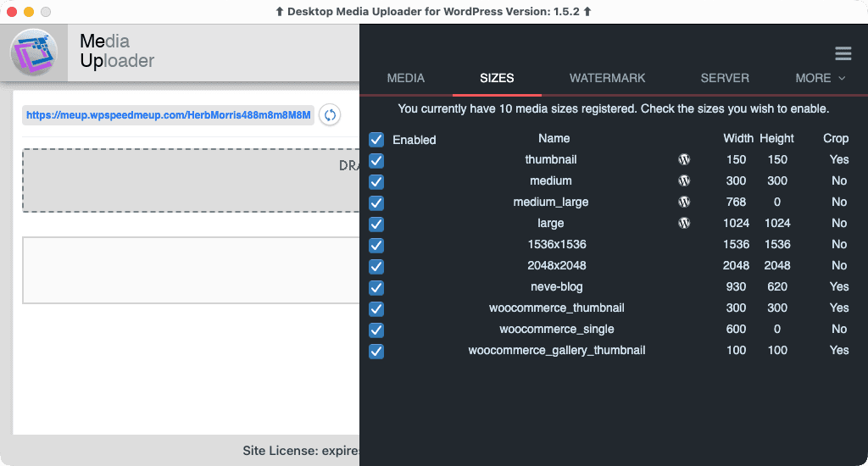Click the refresh site connection icon
This screenshot has height=466, width=868.
pyautogui.click(x=330, y=115)
